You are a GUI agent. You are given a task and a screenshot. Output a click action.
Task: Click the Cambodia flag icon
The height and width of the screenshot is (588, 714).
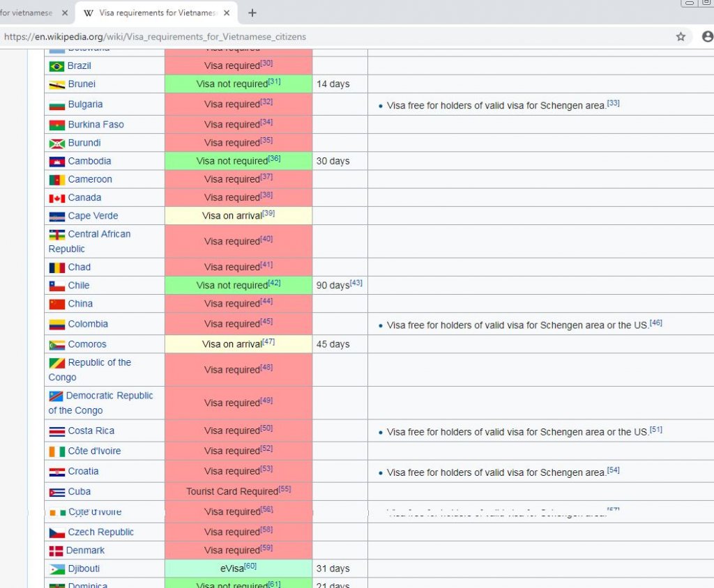pos(57,162)
